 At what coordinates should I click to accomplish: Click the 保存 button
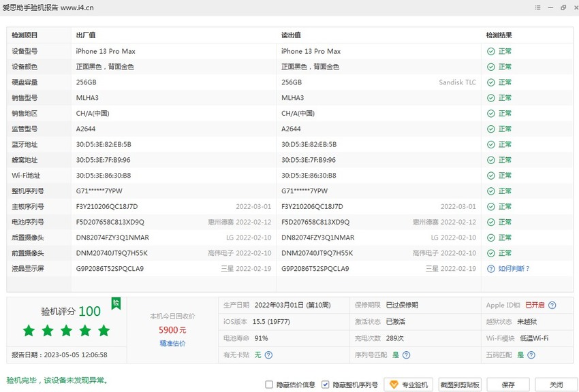pos(508,385)
